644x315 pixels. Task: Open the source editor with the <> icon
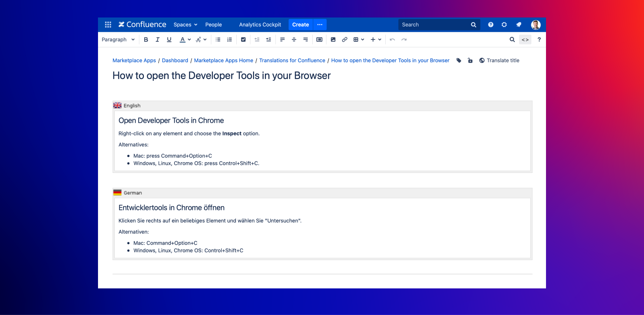pos(525,40)
